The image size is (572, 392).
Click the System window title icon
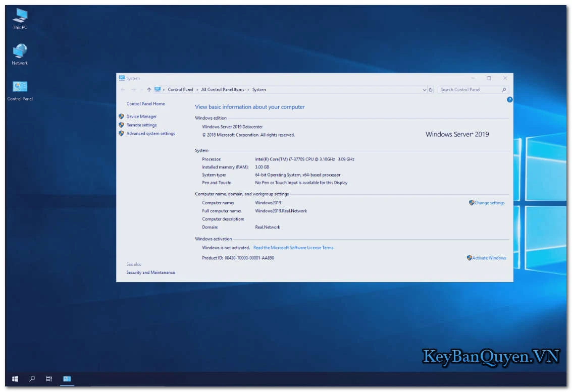122,78
